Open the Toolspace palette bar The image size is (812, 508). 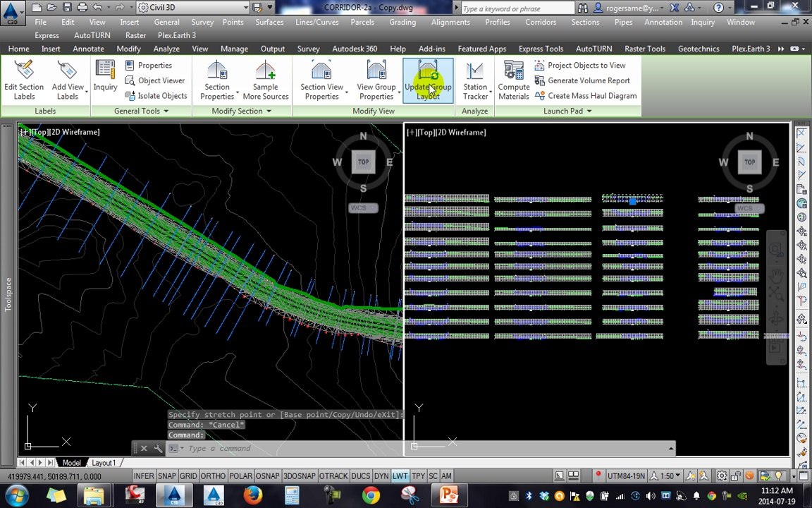(8, 294)
